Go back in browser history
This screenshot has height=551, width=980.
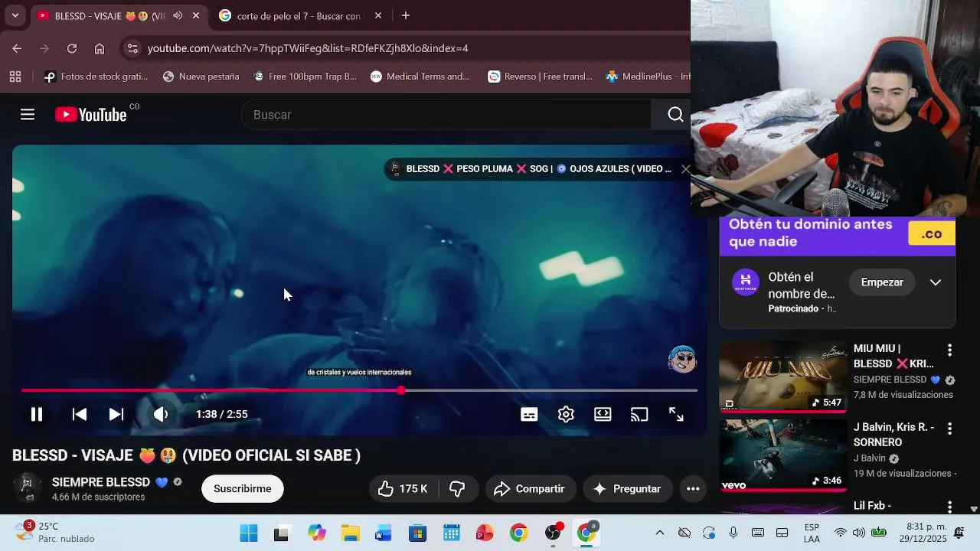[x=17, y=48]
